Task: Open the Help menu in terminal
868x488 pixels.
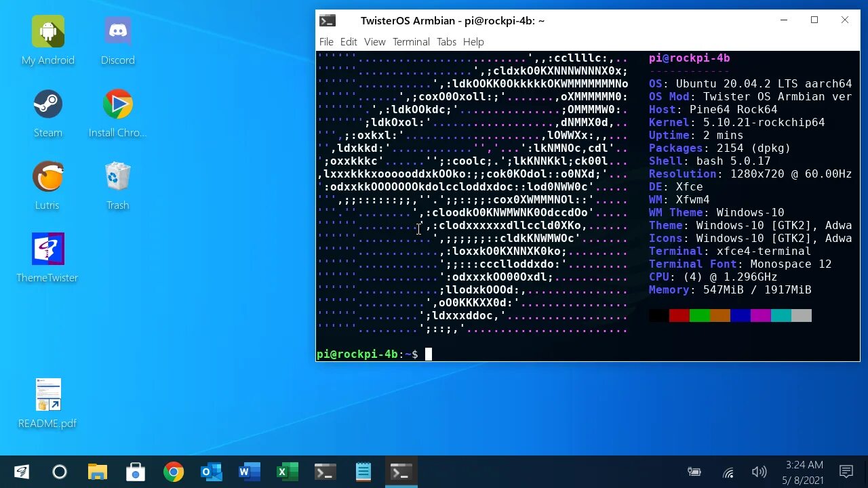Action: [x=473, y=42]
